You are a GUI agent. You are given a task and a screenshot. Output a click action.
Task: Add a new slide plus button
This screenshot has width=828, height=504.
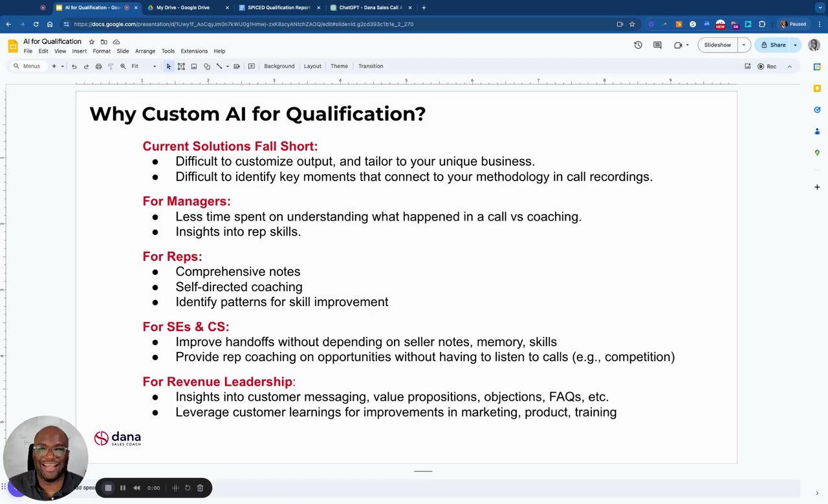point(54,66)
